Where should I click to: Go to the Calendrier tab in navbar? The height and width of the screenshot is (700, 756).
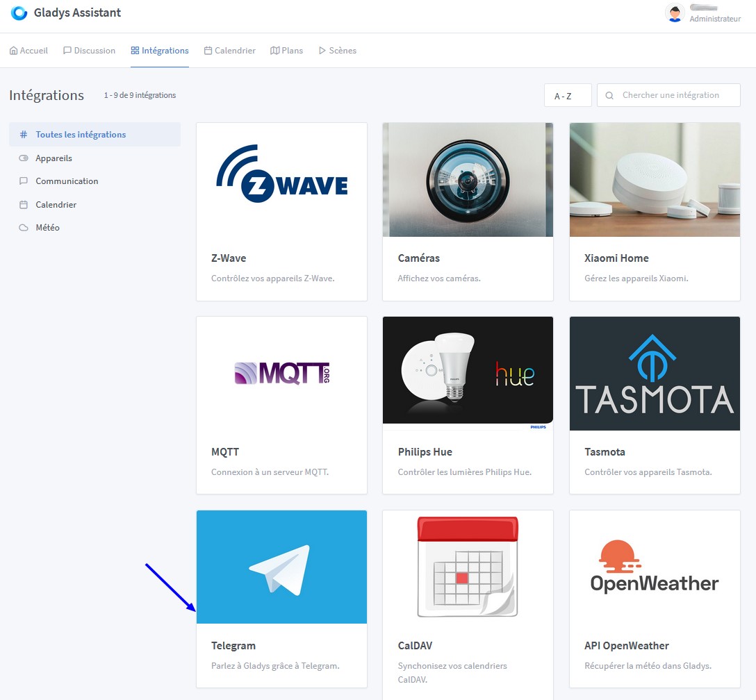click(x=229, y=51)
